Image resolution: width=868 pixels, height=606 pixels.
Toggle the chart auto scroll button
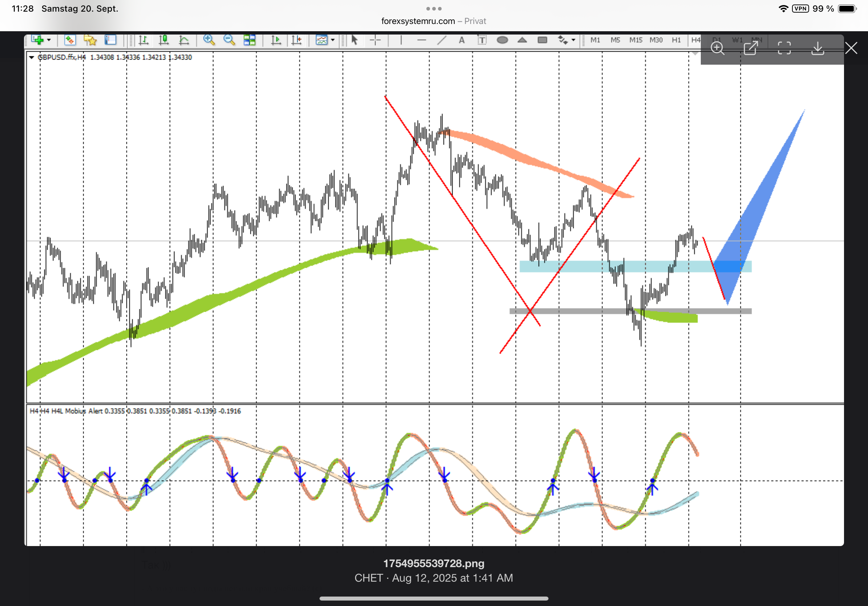click(276, 40)
